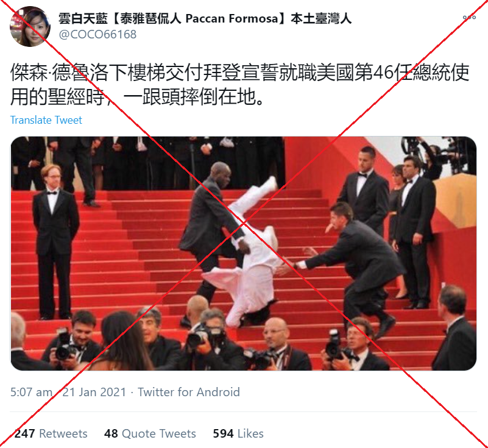Open the display name 雲白天藍 profile
The height and width of the screenshot is (448, 488).
(x=205, y=19)
